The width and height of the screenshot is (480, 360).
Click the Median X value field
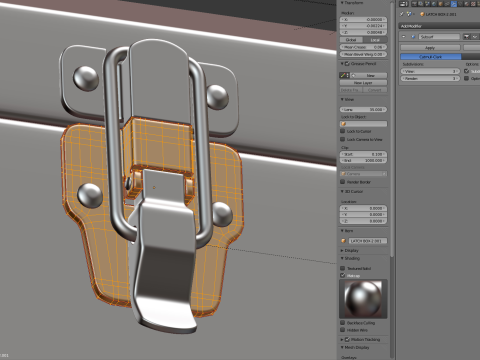363,19
